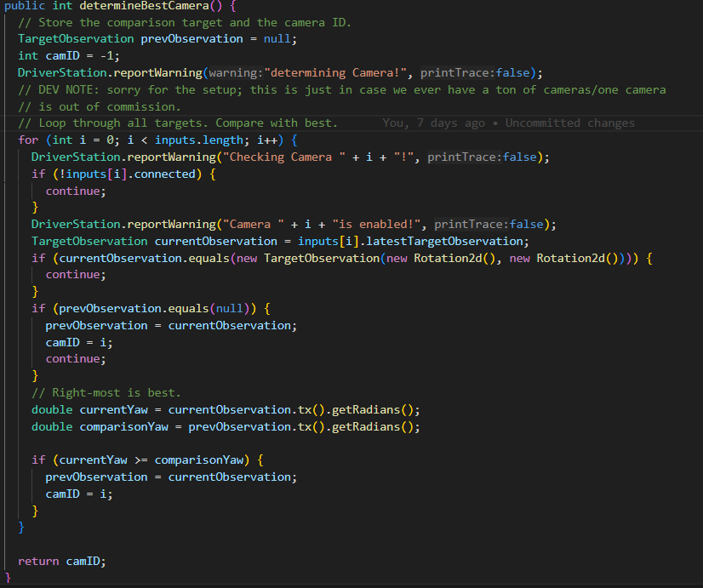
Task: Click the 'latestTargetObservation' field reference
Action: pos(444,241)
